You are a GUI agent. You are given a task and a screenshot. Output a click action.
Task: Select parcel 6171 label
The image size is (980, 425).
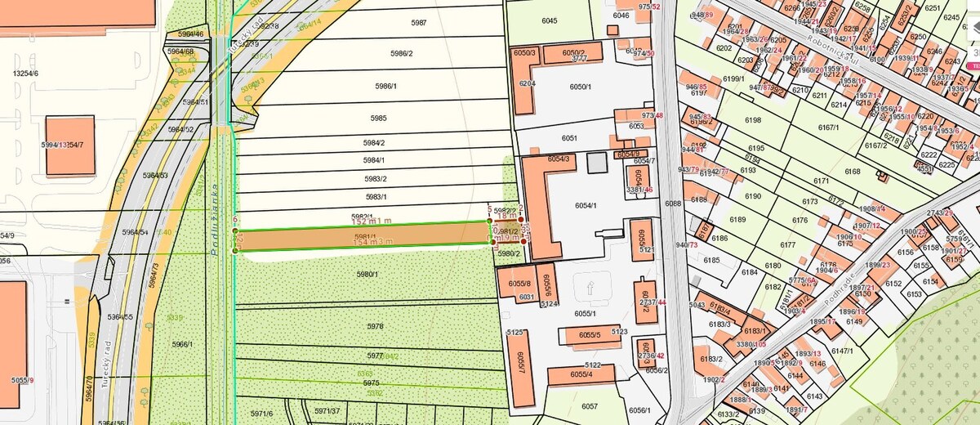(x=821, y=181)
